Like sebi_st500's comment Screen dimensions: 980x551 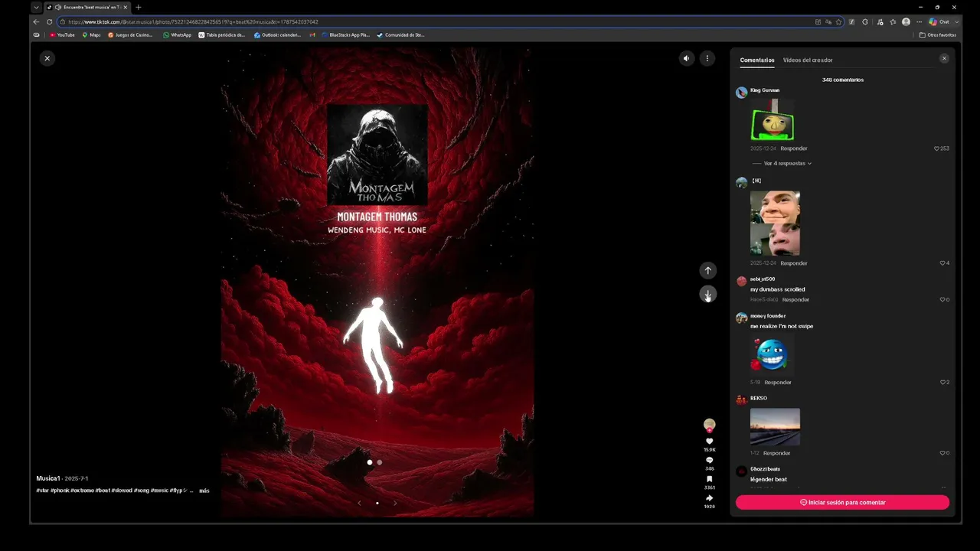(942, 300)
